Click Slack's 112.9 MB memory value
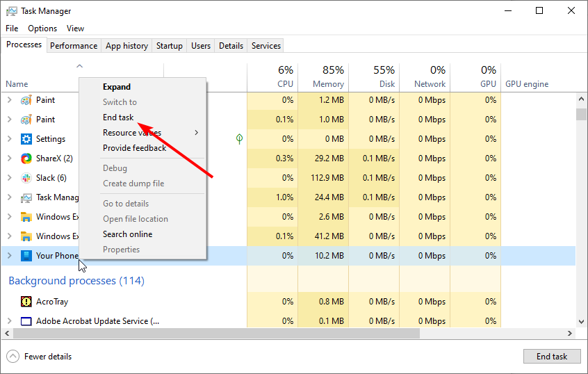The width and height of the screenshot is (588, 374). pos(327,178)
